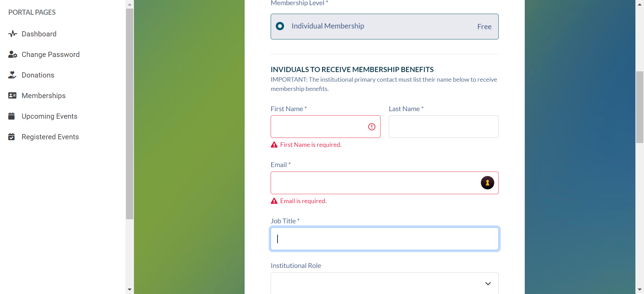The width and height of the screenshot is (644, 294).
Task: Open the Dashboard portal page
Action: [x=39, y=34]
